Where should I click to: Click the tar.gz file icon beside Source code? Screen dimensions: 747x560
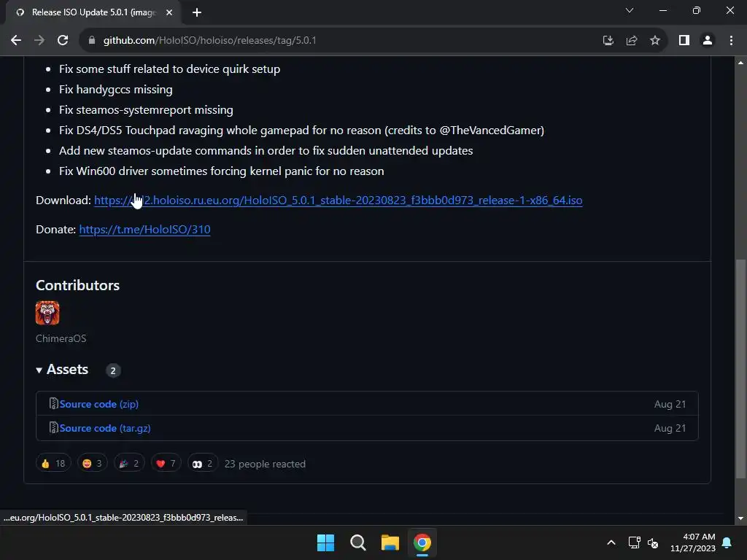pyautogui.click(x=53, y=428)
